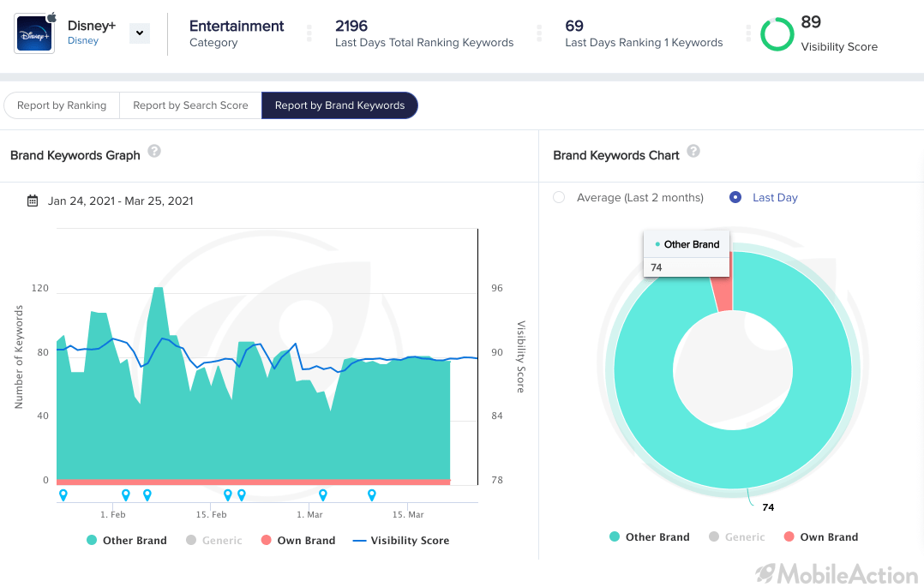Click the 69 ranking 1 keywords value
Screen dimensions: 924x587
pyautogui.click(x=574, y=26)
